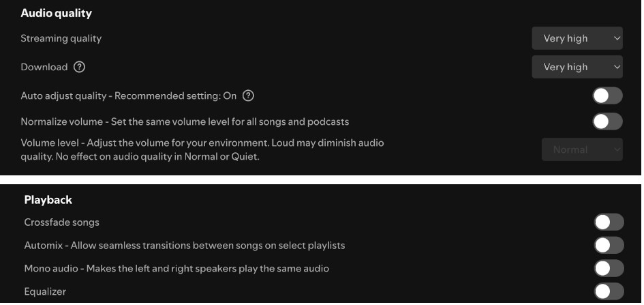Viewport: 644px width, 305px height.
Task: Click the Audio quality section heading
Action: (x=56, y=13)
